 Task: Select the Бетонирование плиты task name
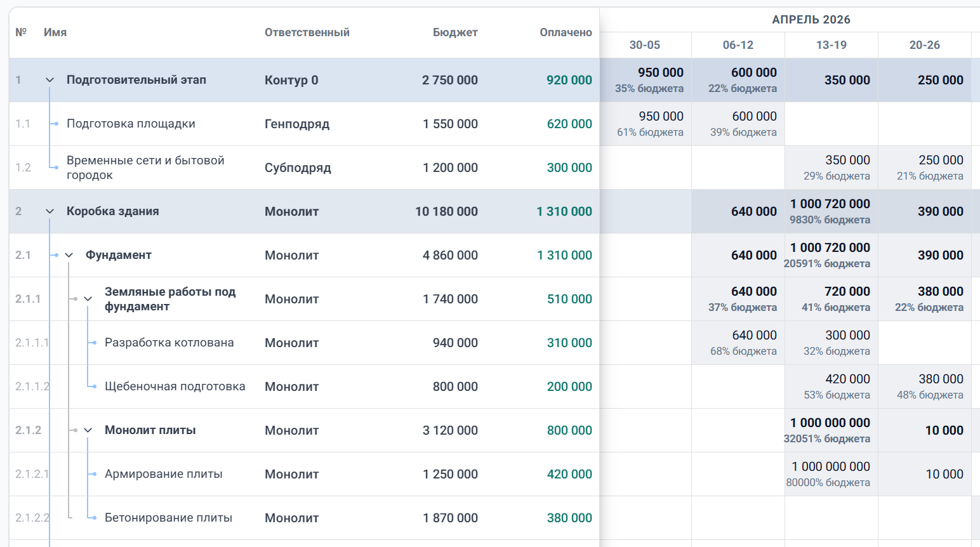pyautogui.click(x=169, y=518)
